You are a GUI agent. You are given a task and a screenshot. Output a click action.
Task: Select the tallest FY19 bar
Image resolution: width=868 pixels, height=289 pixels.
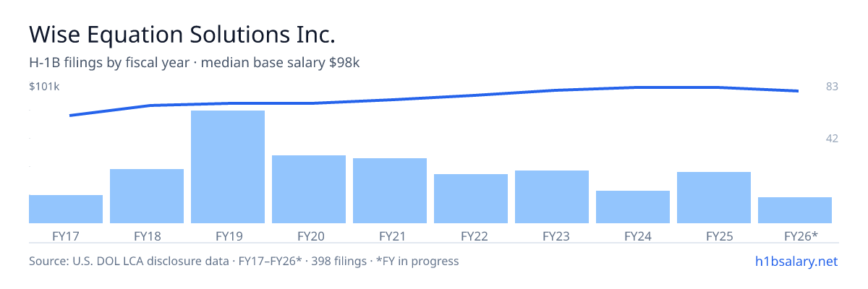pyautogui.click(x=228, y=167)
